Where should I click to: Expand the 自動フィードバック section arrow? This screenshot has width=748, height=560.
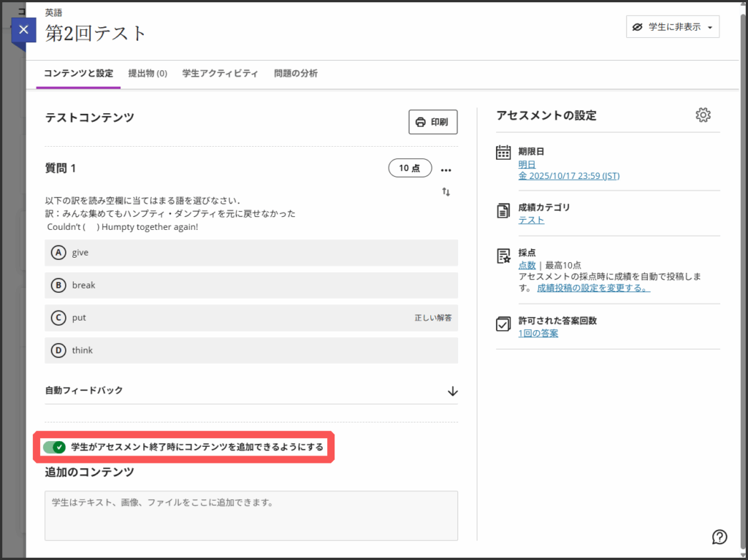pos(452,391)
